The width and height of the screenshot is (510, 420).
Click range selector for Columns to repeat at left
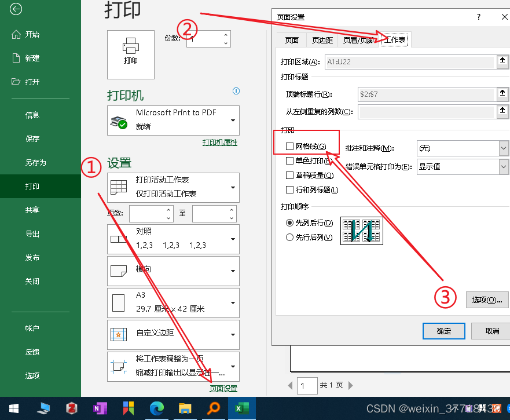502,111
